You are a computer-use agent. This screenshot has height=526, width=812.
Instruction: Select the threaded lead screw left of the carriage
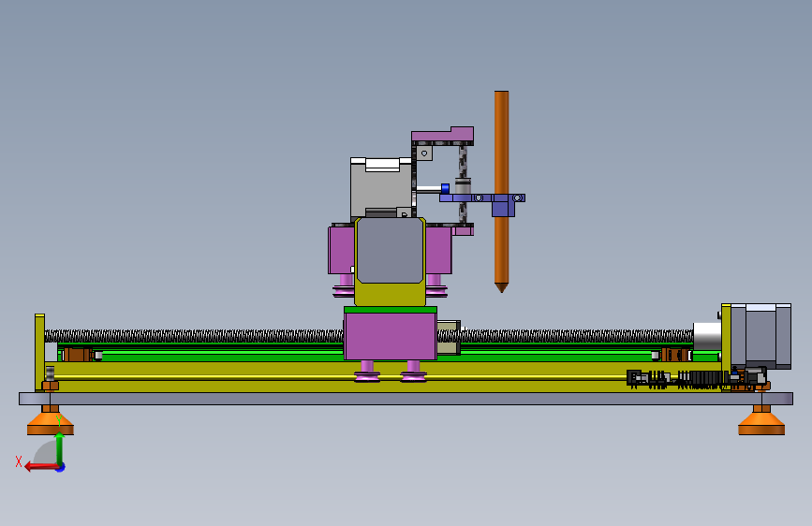194,335
